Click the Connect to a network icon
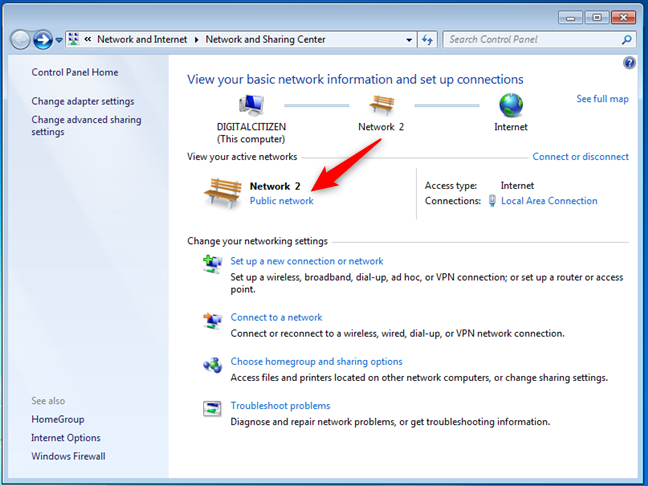The image size is (648, 486). (212, 321)
